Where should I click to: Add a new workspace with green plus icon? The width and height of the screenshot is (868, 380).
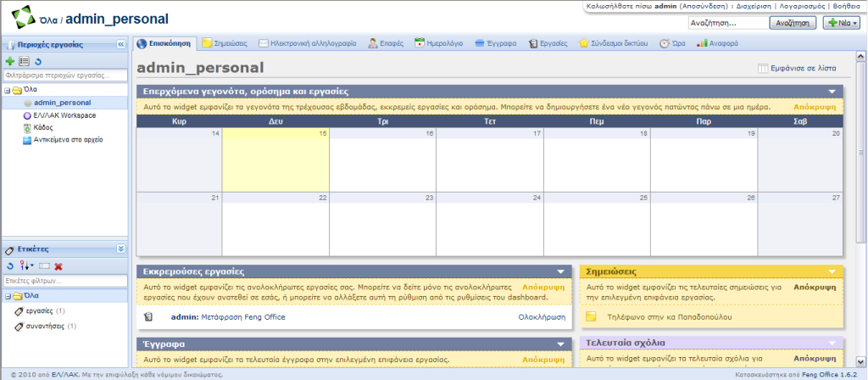(x=10, y=61)
